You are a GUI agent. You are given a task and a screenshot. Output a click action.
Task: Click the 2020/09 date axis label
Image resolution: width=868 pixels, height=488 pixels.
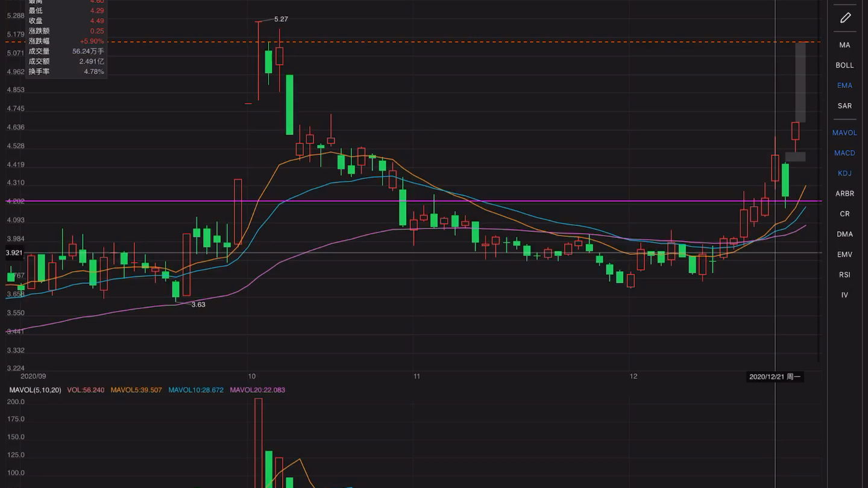click(x=33, y=377)
